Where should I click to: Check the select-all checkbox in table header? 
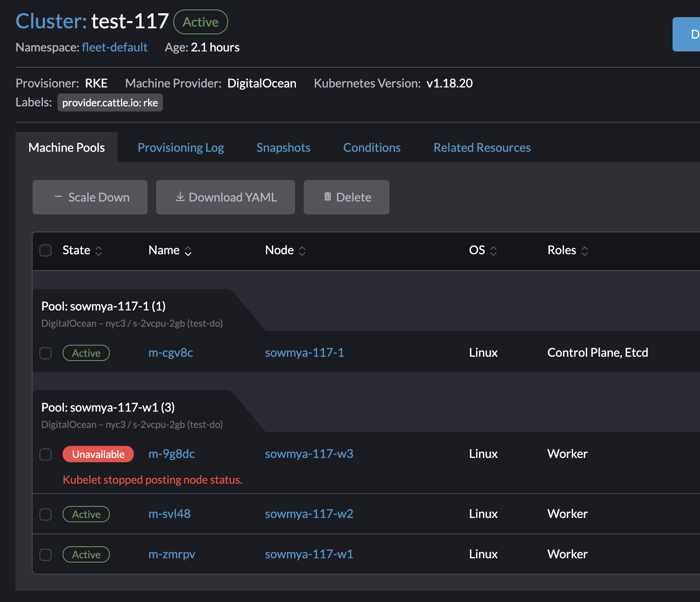[x=45, y=250]
